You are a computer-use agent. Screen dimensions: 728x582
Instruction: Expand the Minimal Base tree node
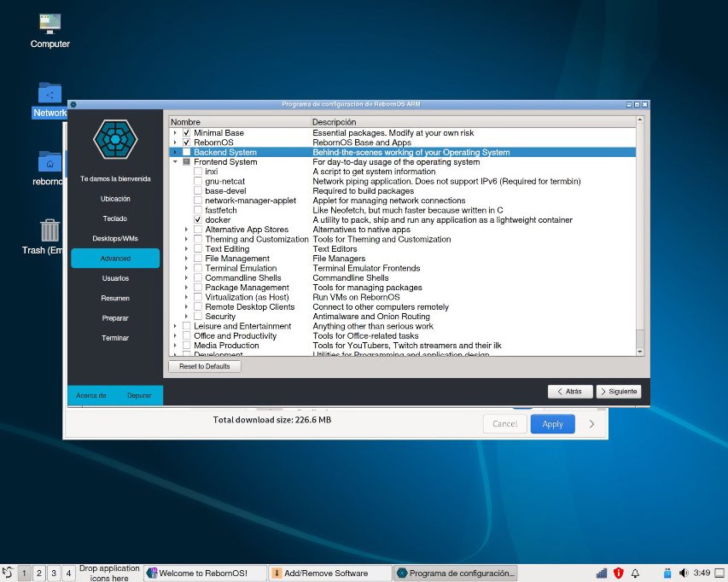[x=175, y=133]
